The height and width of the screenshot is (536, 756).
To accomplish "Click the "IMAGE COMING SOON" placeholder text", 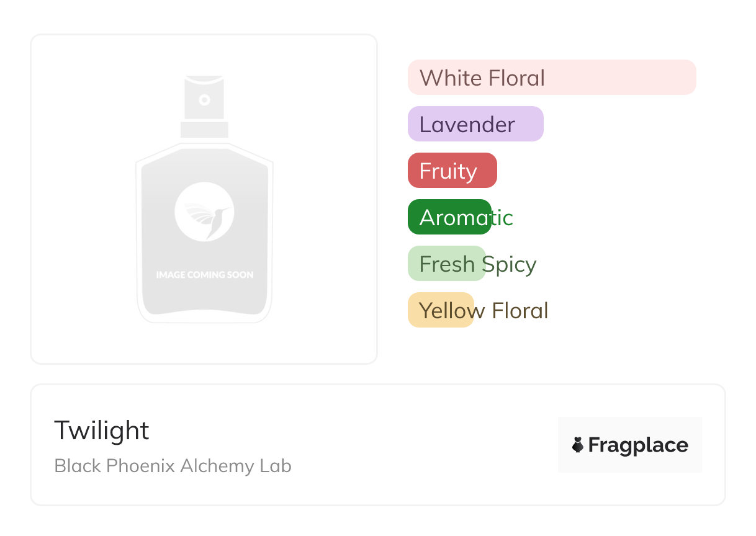I will [x=204, y=274].
